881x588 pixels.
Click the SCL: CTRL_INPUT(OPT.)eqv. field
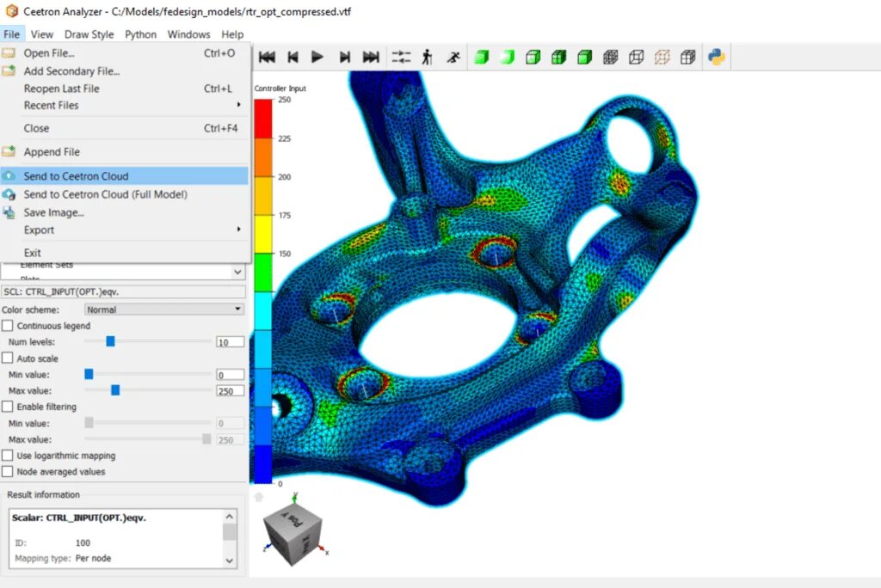point(124,292)
